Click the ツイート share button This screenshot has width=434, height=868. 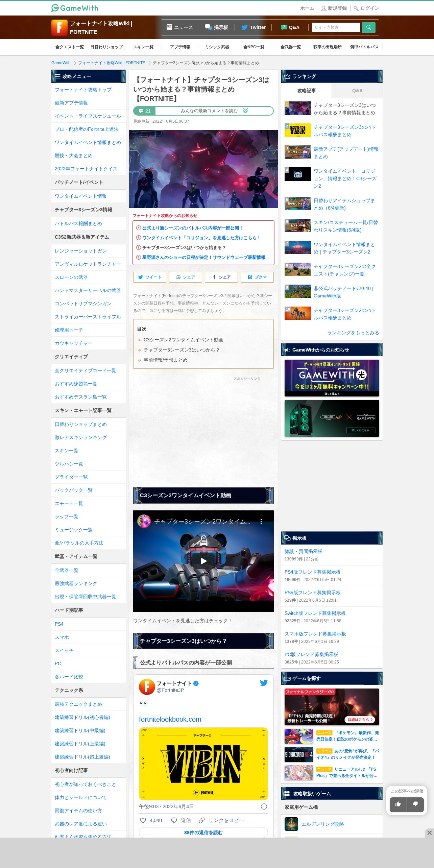[150, 277]
